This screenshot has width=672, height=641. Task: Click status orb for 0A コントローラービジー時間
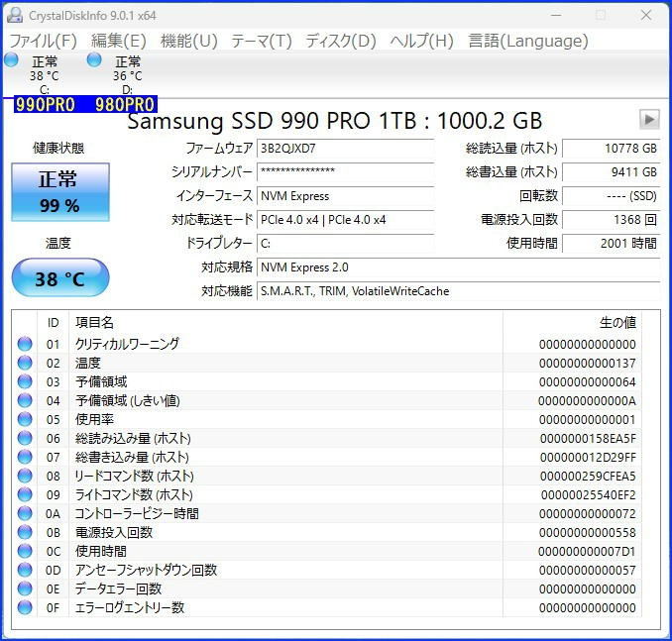point(25,513)
